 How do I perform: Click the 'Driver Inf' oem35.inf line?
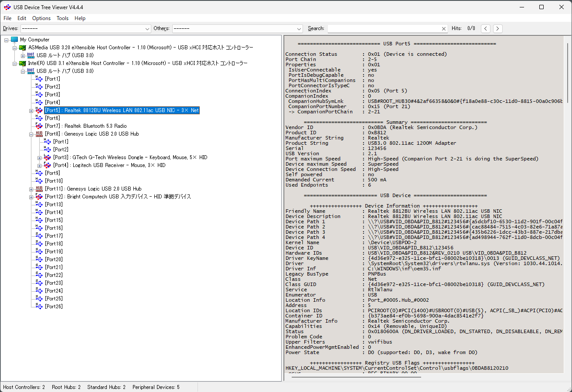[363, 269]
